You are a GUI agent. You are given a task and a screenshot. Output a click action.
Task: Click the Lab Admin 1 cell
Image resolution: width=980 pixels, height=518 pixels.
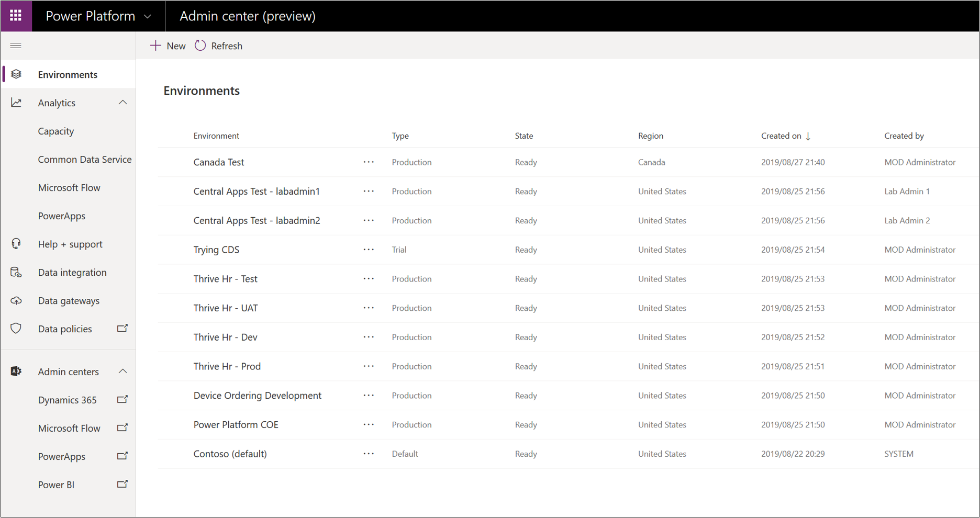[907, 192]
